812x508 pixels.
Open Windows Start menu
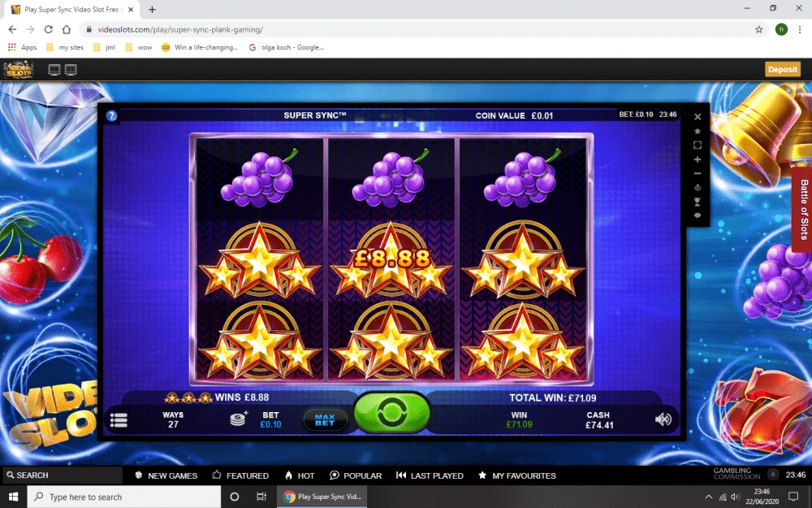tap(13, 497)
